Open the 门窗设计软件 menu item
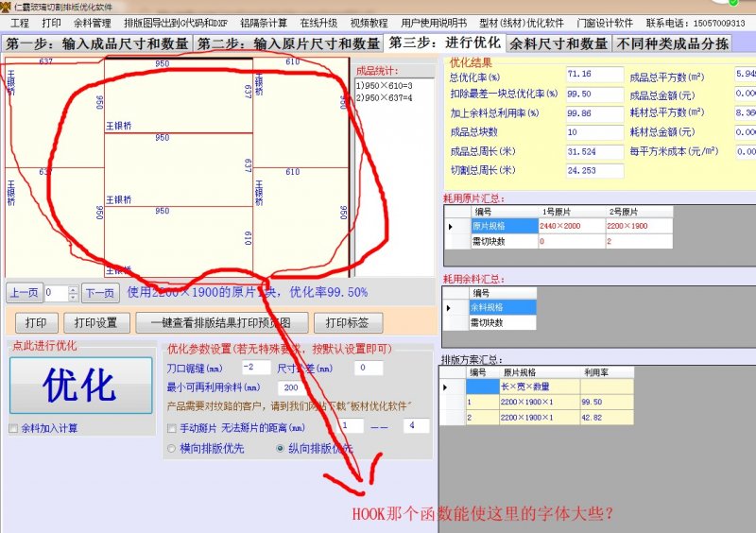 point(605,23)
